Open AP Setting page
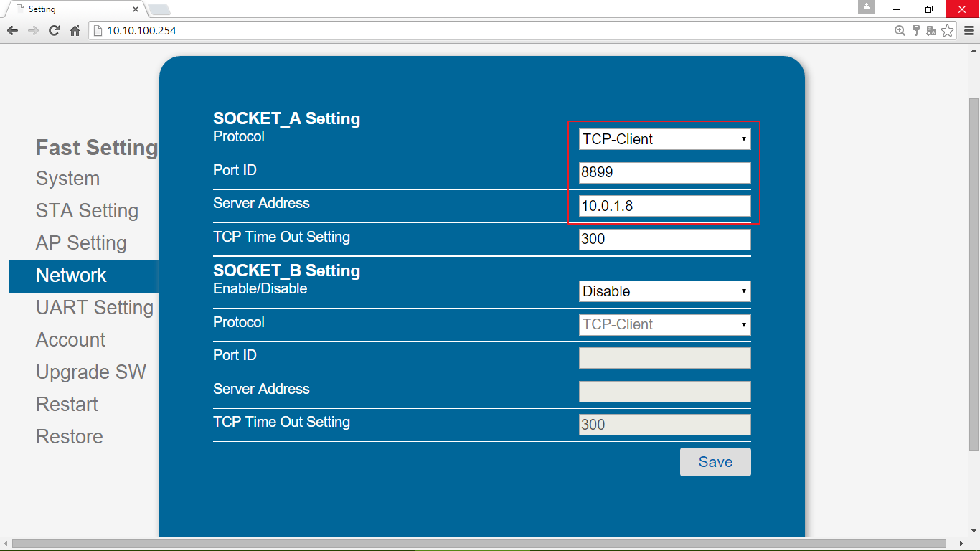Viewport: 980px width, 551px height. [81, 243]
